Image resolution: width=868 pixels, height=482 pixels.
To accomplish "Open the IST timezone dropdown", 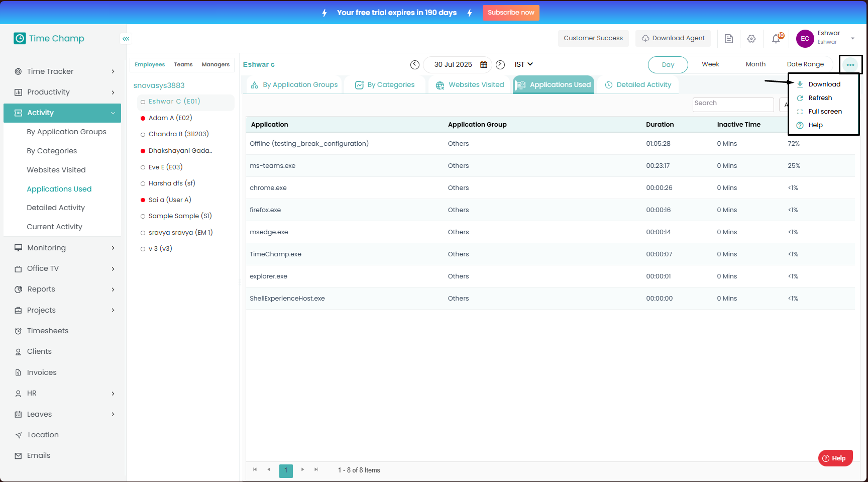I will (x=523, y=64).
